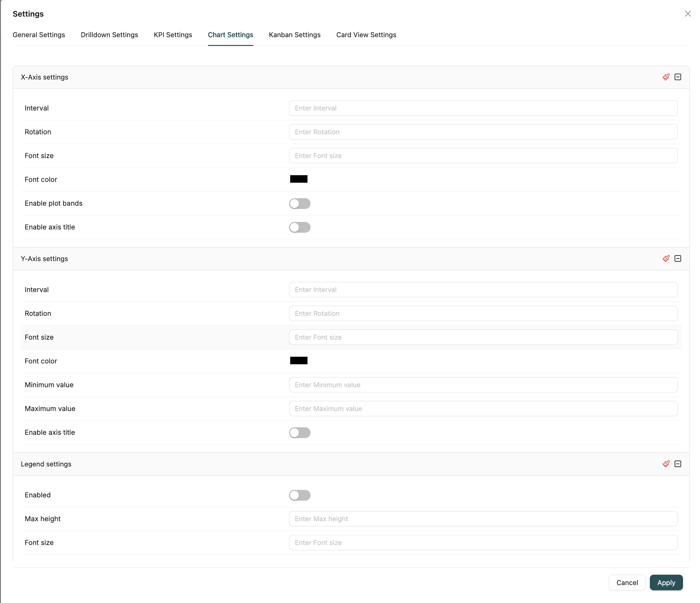
Task: Open the Drilldown Settings tab
Action: (x=109, y=35)
